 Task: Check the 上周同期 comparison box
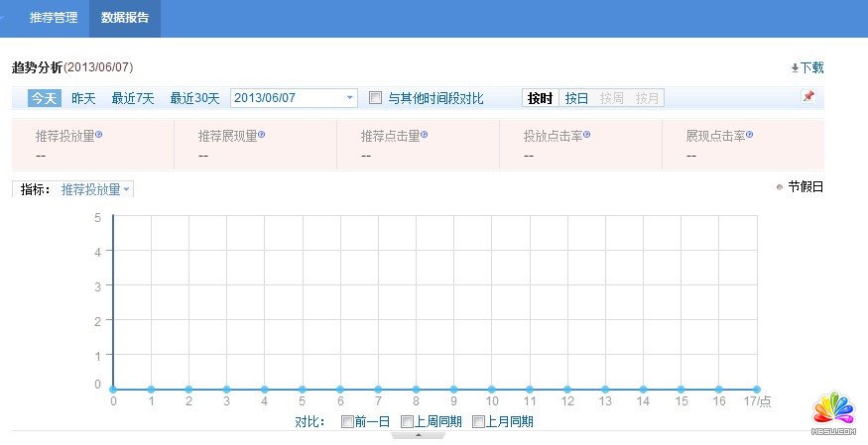(407, 421)
